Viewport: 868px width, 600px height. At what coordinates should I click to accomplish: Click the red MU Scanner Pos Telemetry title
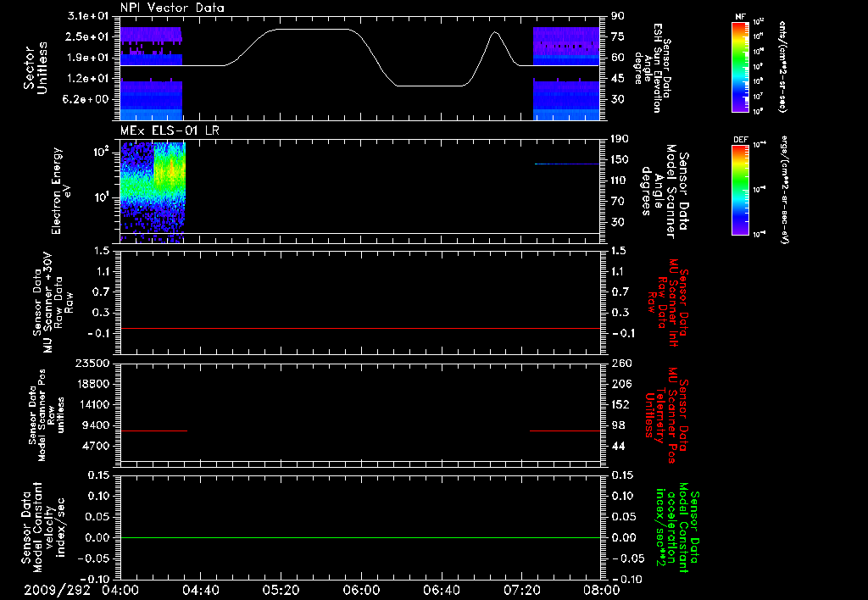pyautogui.click(x=668, y=415)
